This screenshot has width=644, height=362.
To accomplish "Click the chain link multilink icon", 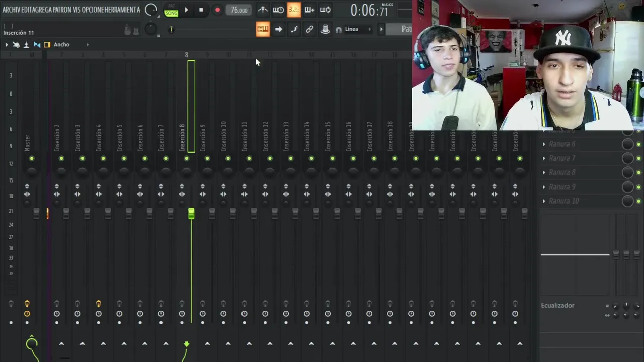I will [x=309, y=29].
